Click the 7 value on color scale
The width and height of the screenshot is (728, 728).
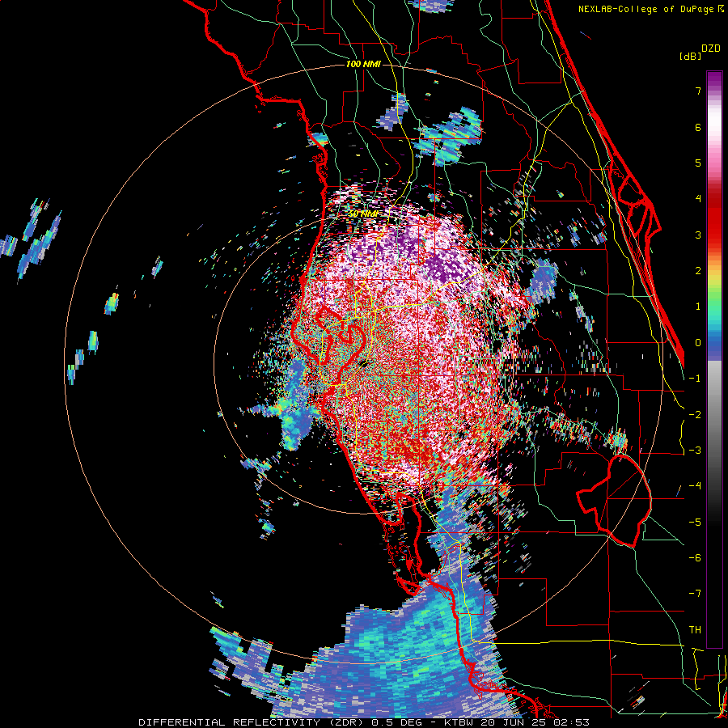pos(698,91)
